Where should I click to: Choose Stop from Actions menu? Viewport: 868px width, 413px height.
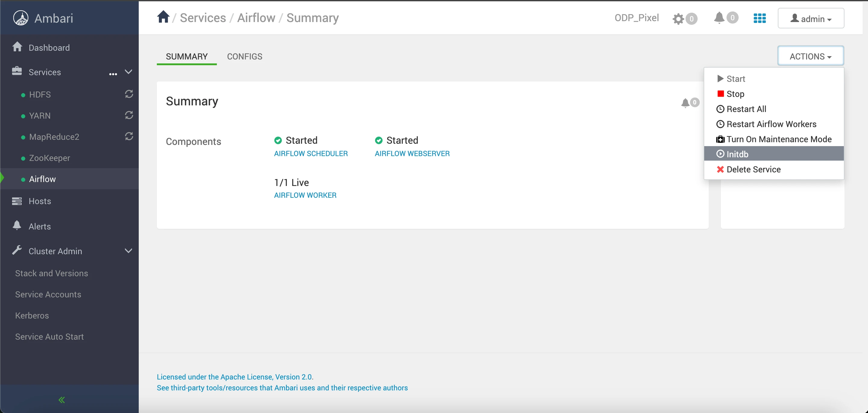point(774,94)
